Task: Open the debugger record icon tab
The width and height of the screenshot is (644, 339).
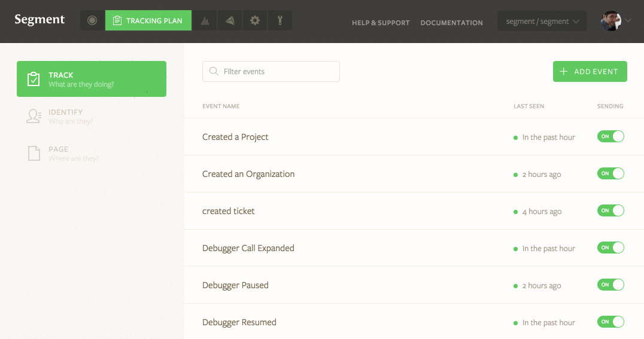Action: [92, 20]
